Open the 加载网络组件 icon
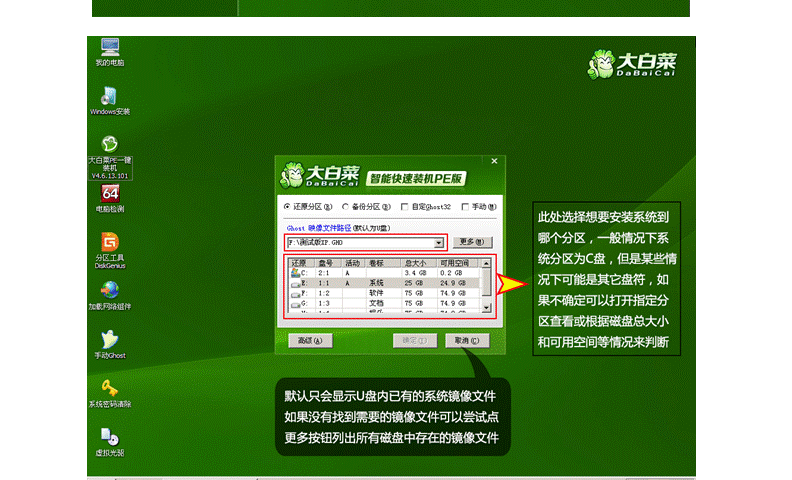 click(110, 291)
